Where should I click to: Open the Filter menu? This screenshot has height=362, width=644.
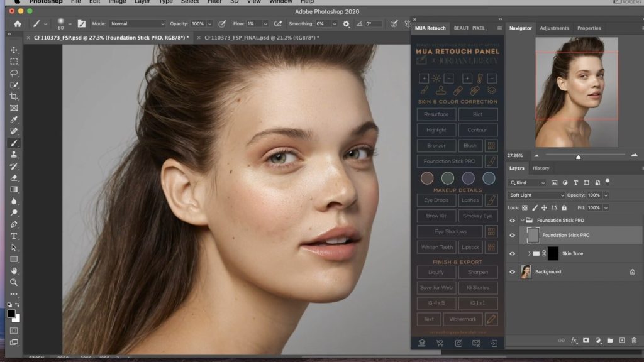(x=215, y=2)
